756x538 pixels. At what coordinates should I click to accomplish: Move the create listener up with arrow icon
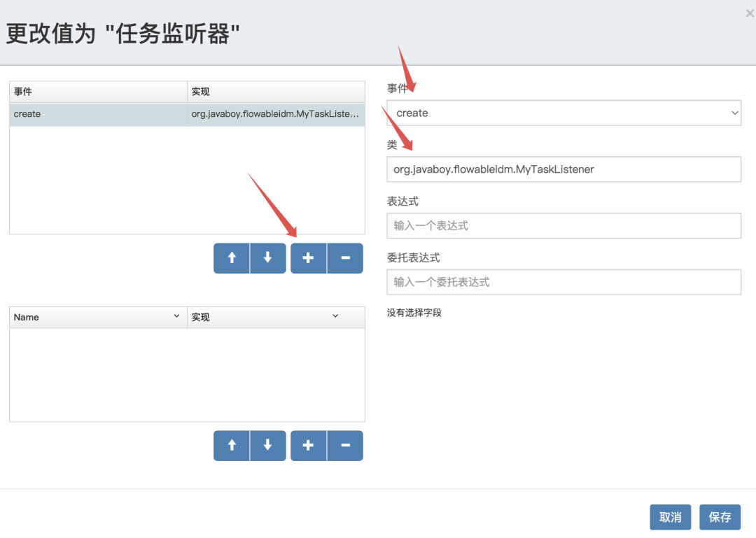pos(232,258)
